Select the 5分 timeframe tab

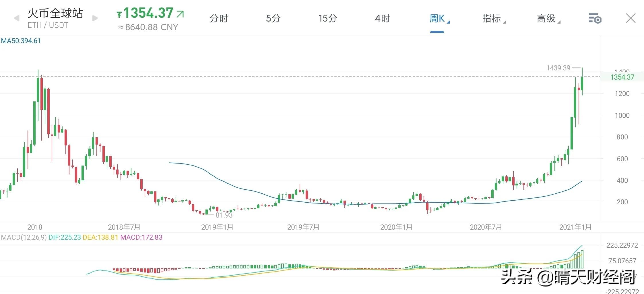[273, 18]
